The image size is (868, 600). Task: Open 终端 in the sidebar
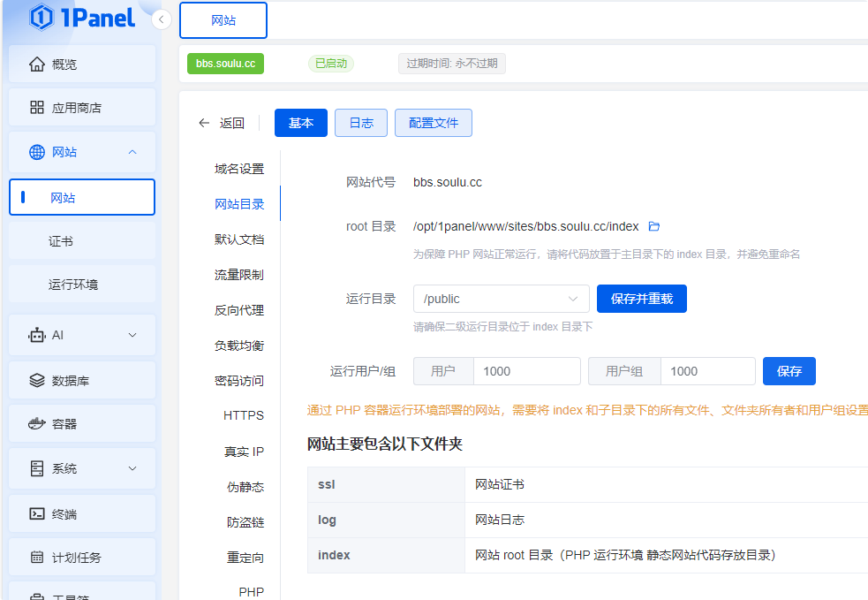(82, 514)
